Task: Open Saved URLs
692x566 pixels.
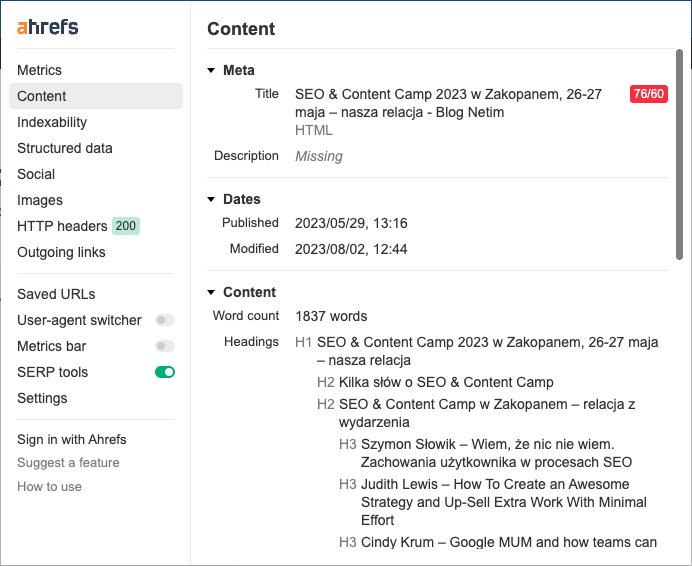Action: coord(56,294)
